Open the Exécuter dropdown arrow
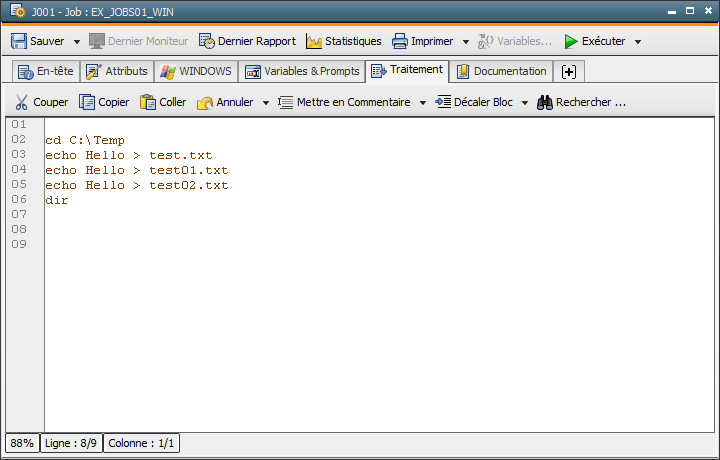Image resolution: width=720 pixels, height=460 pixels. 638,42
